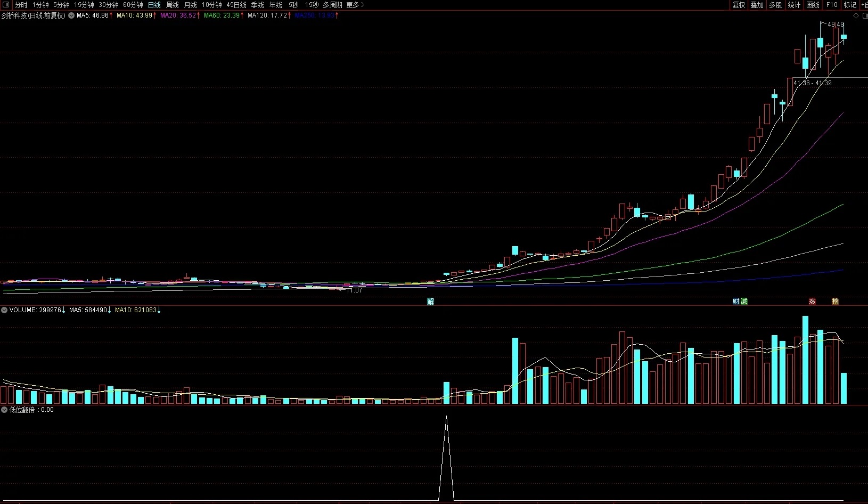Screen dimensions: 868x504
Task: Select the 分时 intraday tab
Action: click(21, 5)
